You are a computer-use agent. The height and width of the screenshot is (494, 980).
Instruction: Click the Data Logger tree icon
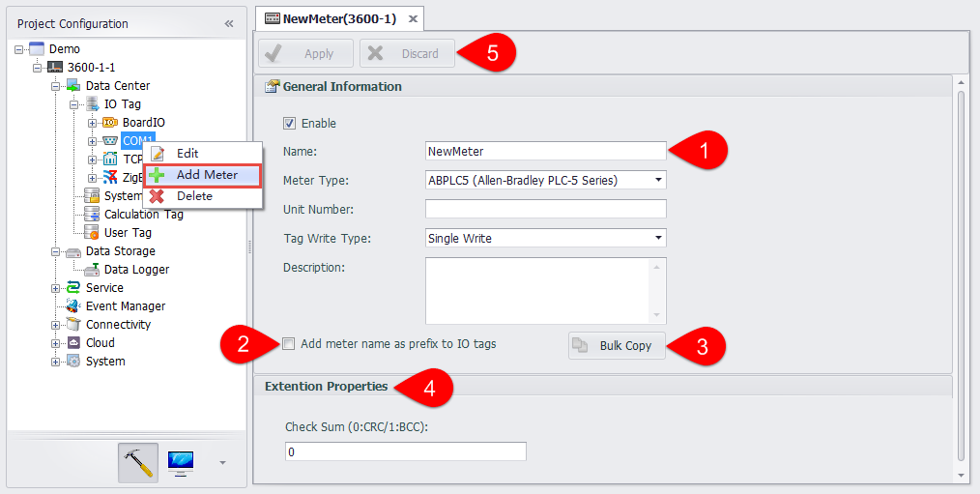pos(92,270)
